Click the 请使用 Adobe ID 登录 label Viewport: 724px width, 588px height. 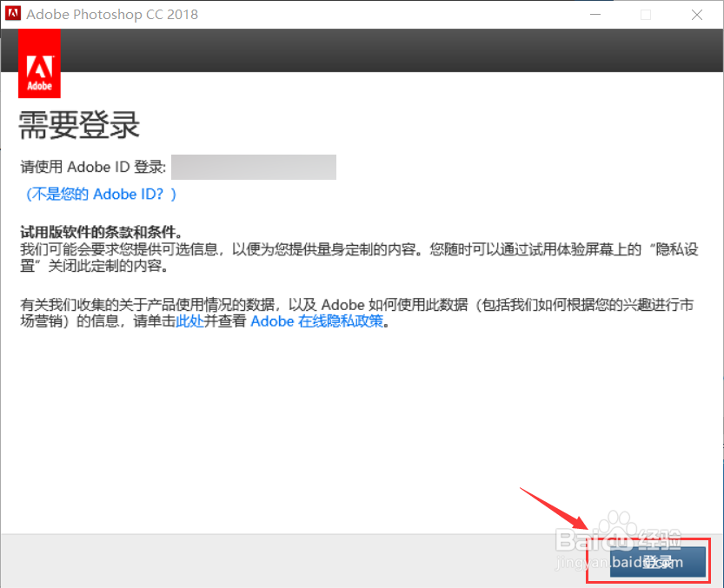click(93, 167)
